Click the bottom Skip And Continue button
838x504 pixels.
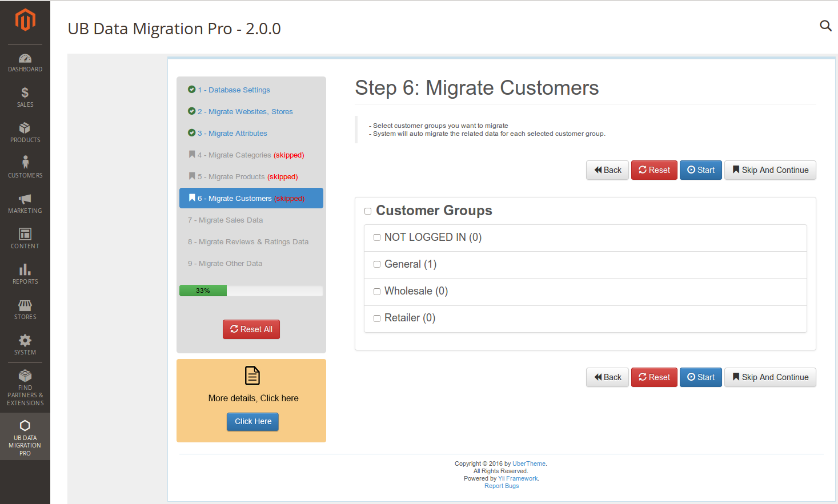[x=770, y=377]
